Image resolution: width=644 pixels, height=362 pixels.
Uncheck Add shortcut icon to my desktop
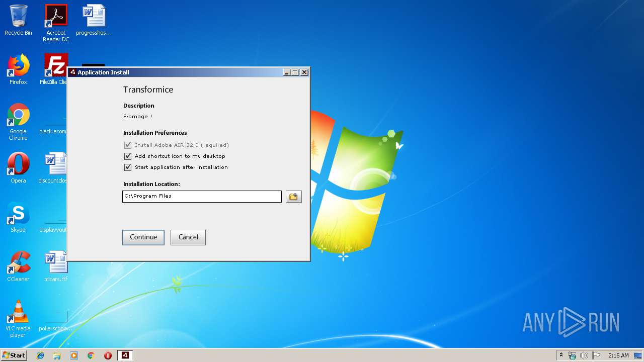pyautogui.click(x=128, y=156)
